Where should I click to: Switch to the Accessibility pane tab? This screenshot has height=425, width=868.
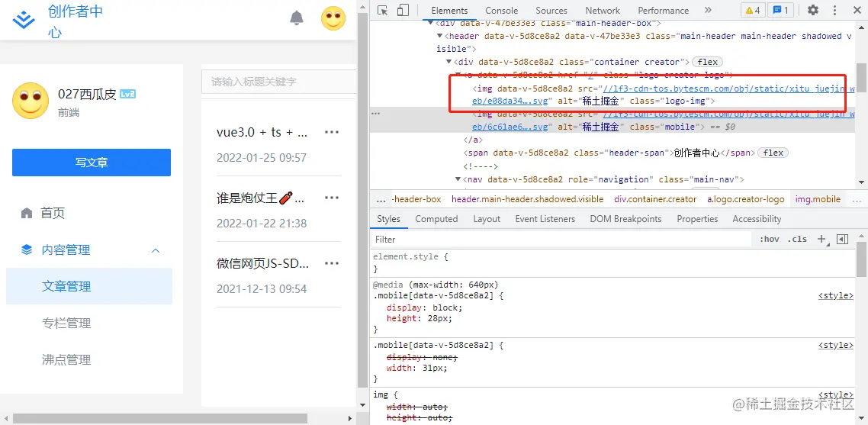[x=757, y=219]
